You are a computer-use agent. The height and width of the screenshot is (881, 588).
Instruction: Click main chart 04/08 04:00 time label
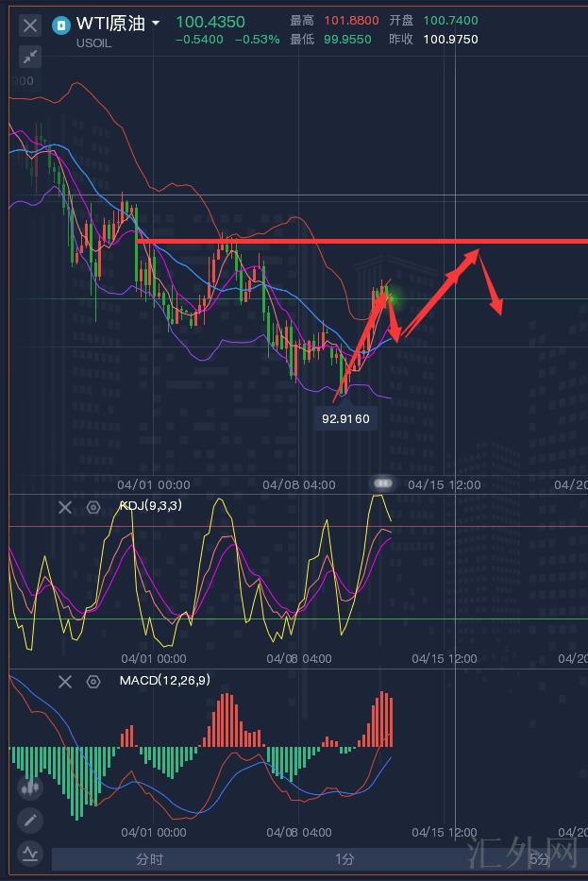(x=299, y=484)
